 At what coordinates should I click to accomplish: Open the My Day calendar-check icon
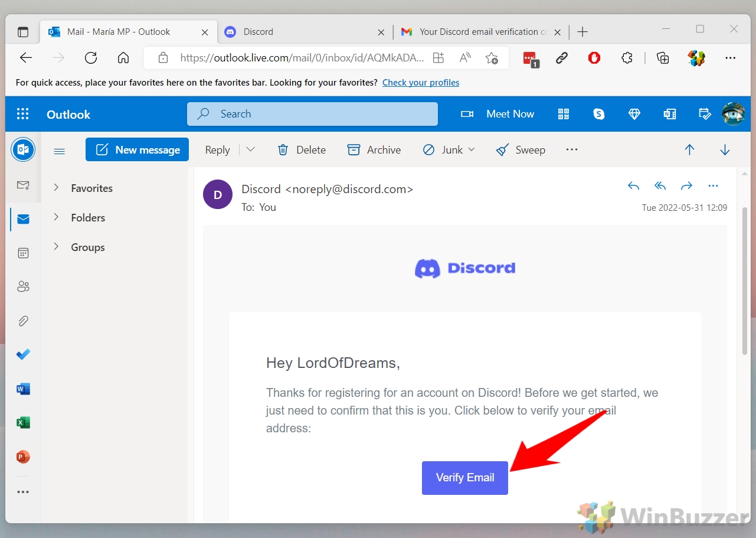coord(705,114)
